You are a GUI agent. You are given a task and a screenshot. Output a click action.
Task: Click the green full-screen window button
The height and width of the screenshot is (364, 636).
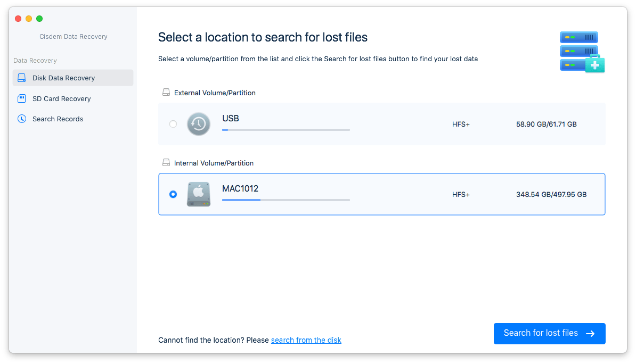pos(39,19)
